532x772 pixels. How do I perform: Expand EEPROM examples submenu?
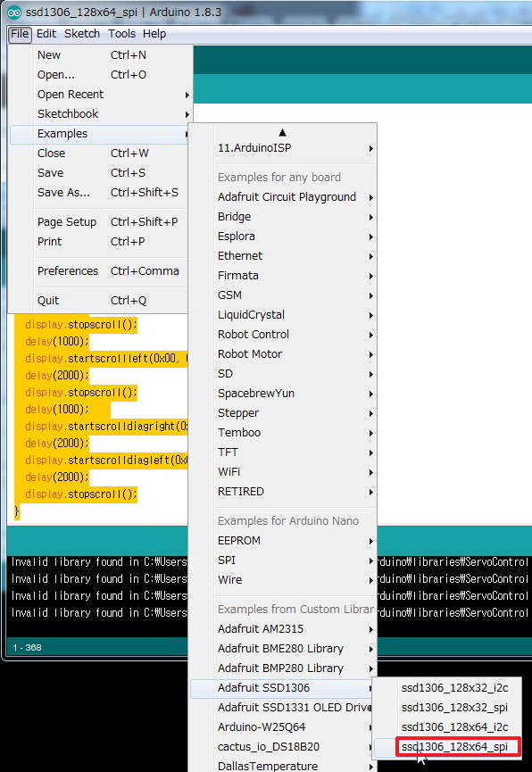pyautogui.click(x=283, y=541)
